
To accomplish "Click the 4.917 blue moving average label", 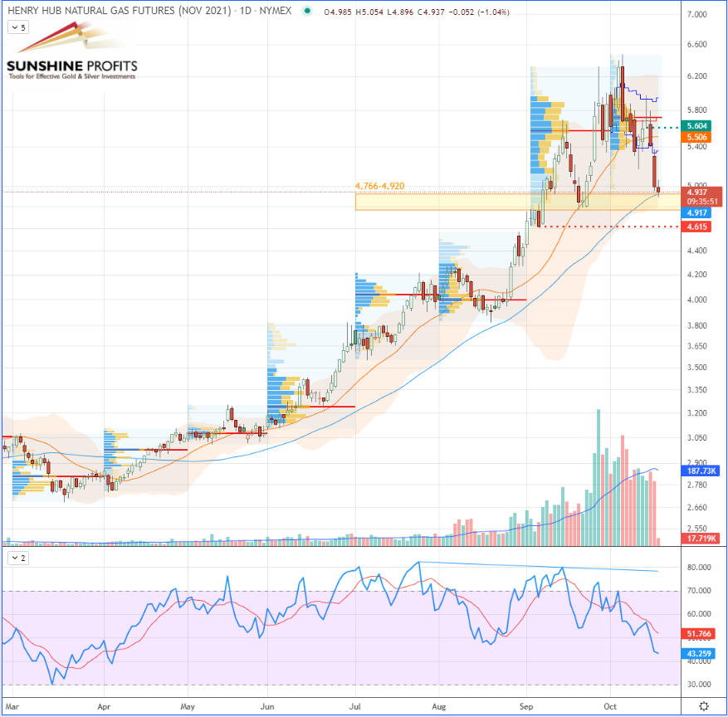I will tap(696, 213).
